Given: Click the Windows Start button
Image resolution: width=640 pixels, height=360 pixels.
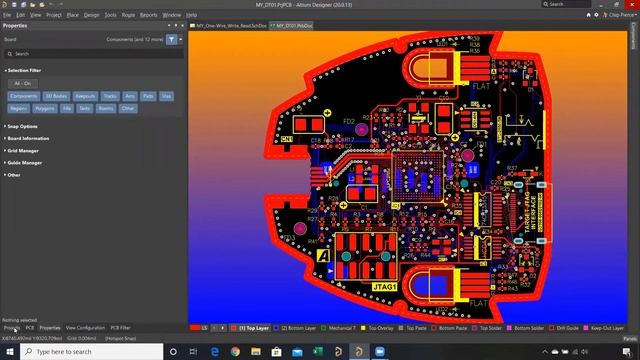Looking at the screenshot, I should coord(9,351).
